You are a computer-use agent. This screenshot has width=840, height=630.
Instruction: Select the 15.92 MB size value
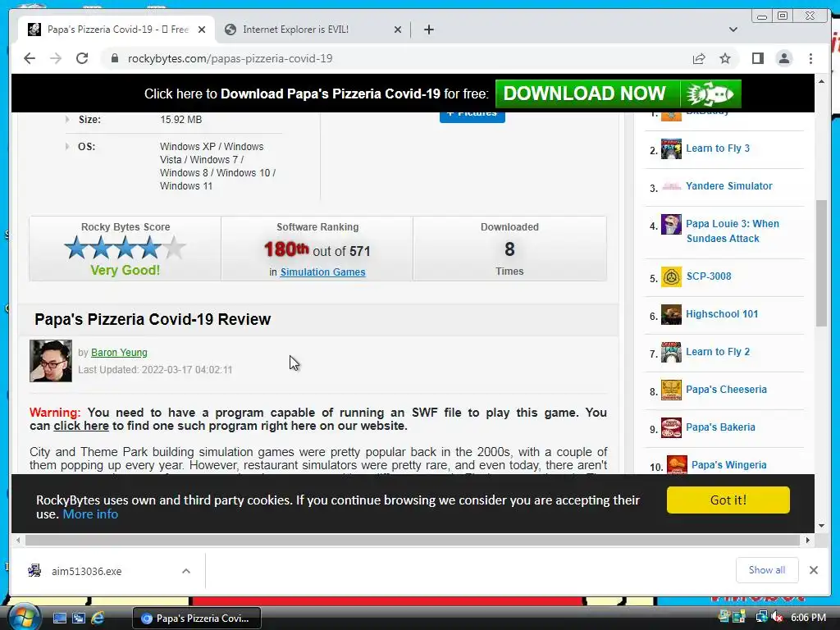(181, 120)
